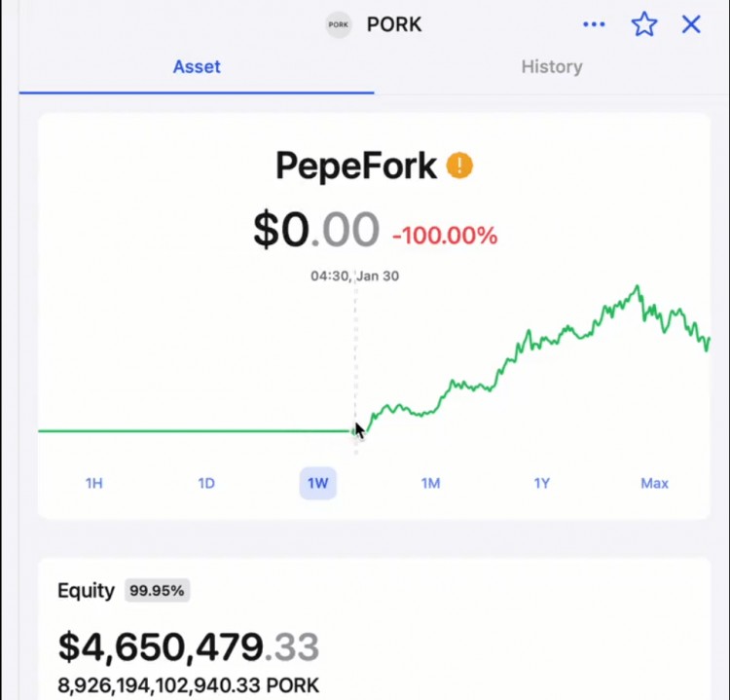The image size is (730, 700).
Task: Select the 1M chart range
Action: pyautogui.click(x=430, y=483)
